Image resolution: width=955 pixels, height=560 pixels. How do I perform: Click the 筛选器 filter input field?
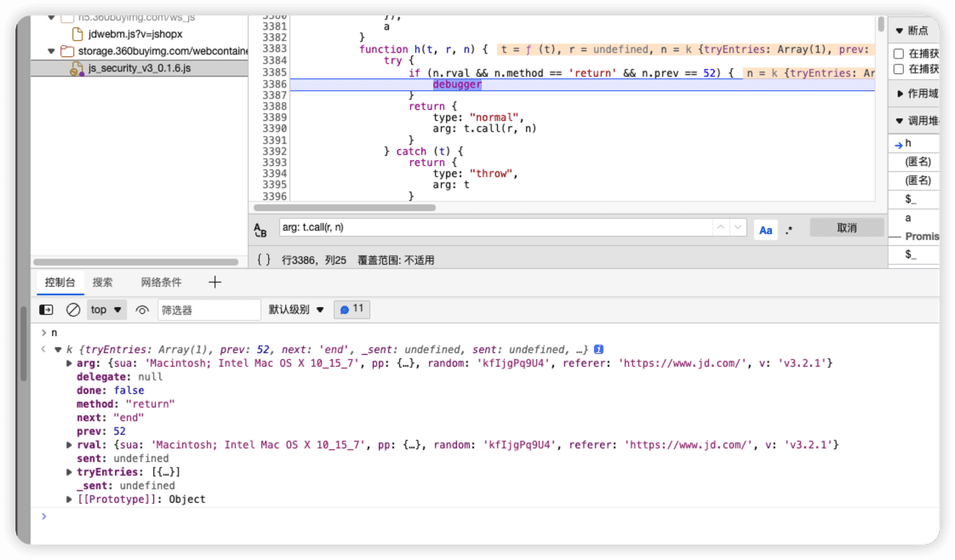(x=208, y=310)
